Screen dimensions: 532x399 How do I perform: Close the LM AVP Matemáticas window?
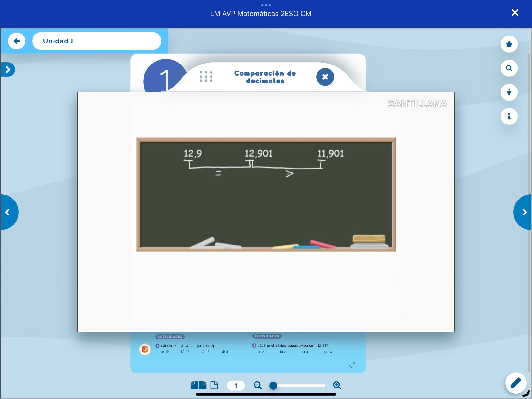pos(515,12)
